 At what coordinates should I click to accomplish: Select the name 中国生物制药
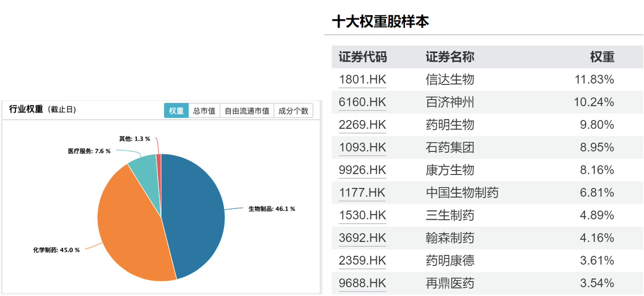[462, 193]
